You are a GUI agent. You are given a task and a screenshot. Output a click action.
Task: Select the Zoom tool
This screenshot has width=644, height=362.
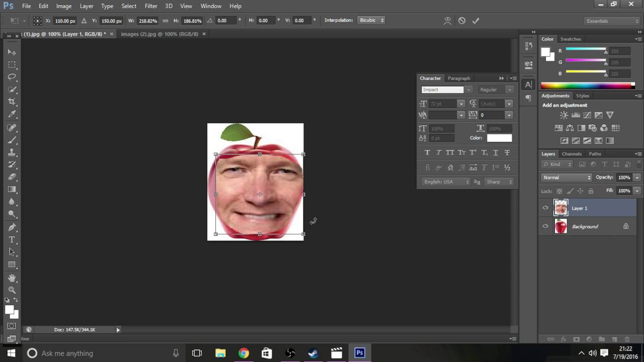click(x=12, y=290)
